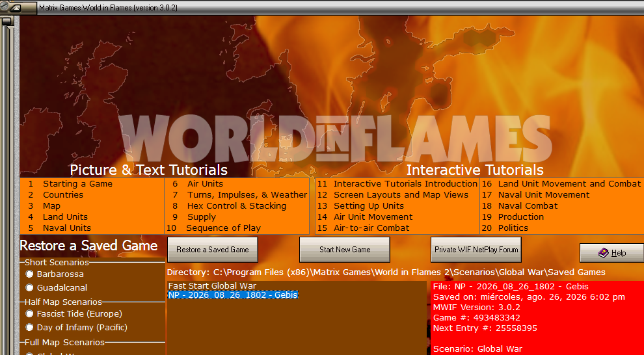Select the Guadalcanal scenario radio button

[29, 287]
